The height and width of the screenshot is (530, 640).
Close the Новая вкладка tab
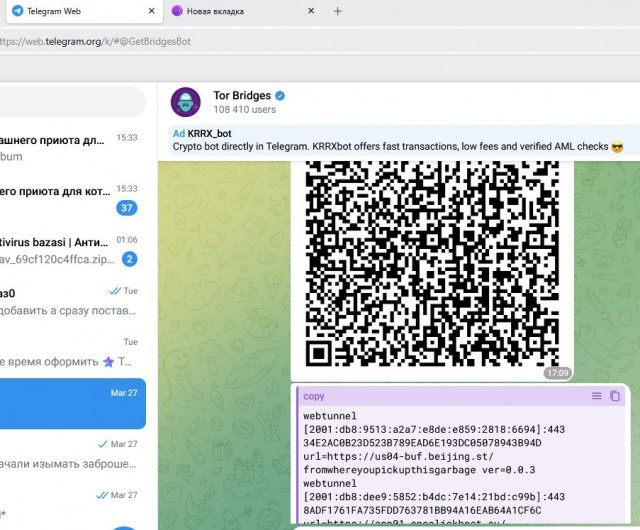click(311, 11)
